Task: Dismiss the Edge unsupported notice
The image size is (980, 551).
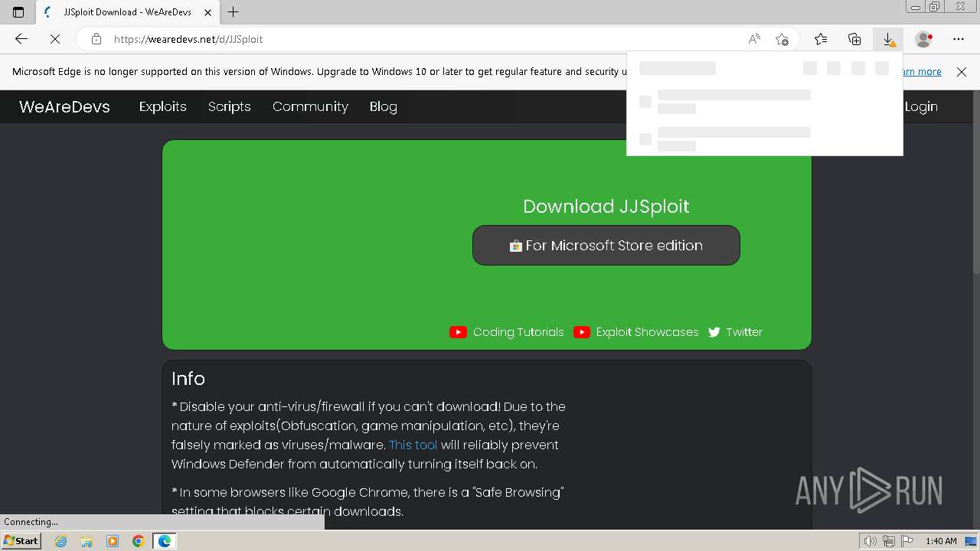Action: [962, 71]
